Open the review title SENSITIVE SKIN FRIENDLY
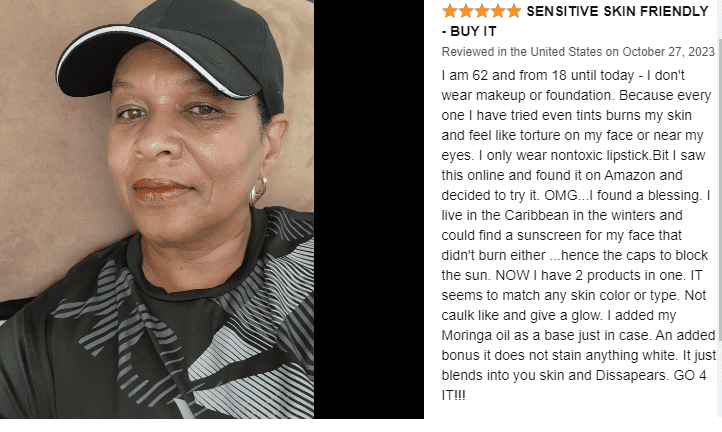722x432 pixels. click(617, 11)
